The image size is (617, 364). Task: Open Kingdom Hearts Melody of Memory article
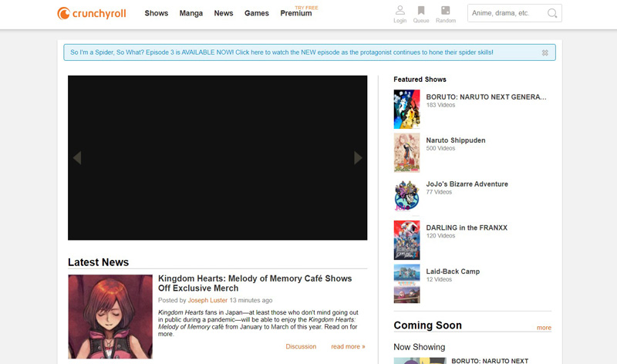(255, 283)
